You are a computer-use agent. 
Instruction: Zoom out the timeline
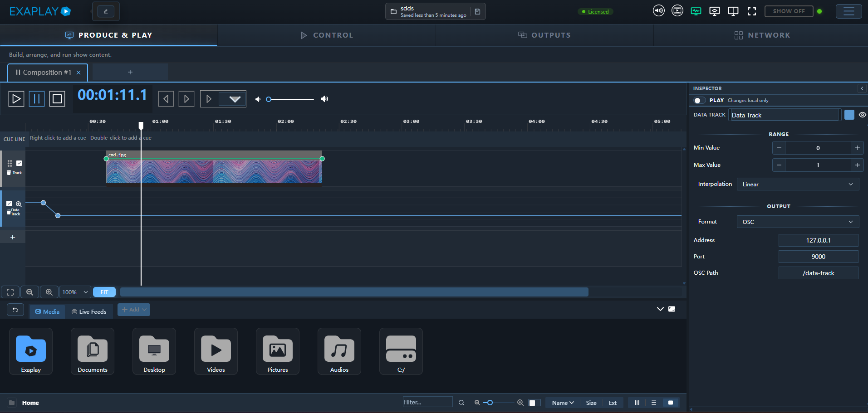pos(29,292)
